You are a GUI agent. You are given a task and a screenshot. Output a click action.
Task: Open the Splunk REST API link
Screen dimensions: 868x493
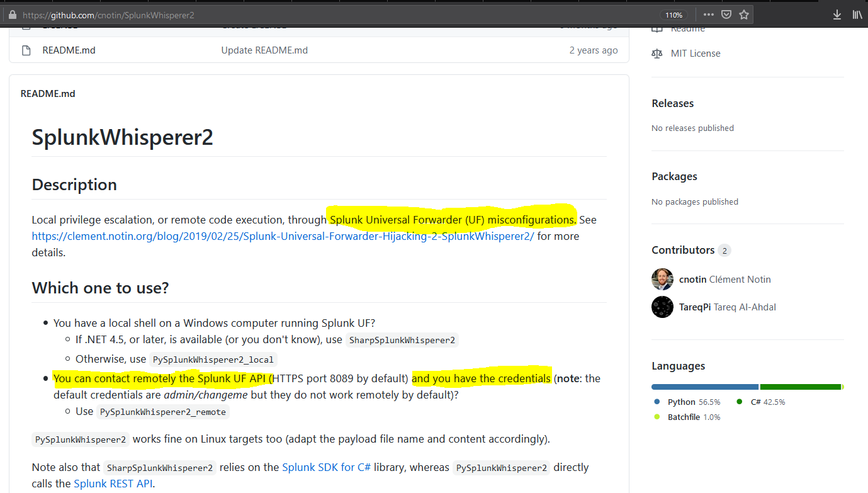[x=113, y=484]
